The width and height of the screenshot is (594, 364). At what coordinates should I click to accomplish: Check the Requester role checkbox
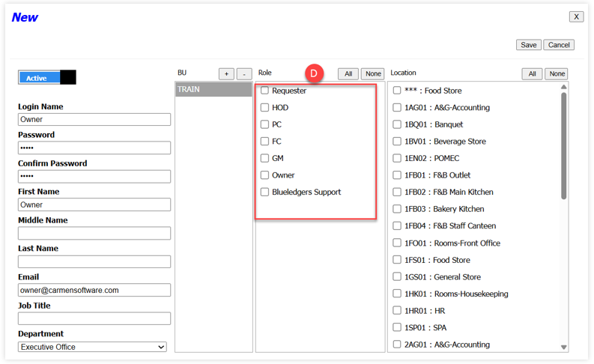click(264, 91)
